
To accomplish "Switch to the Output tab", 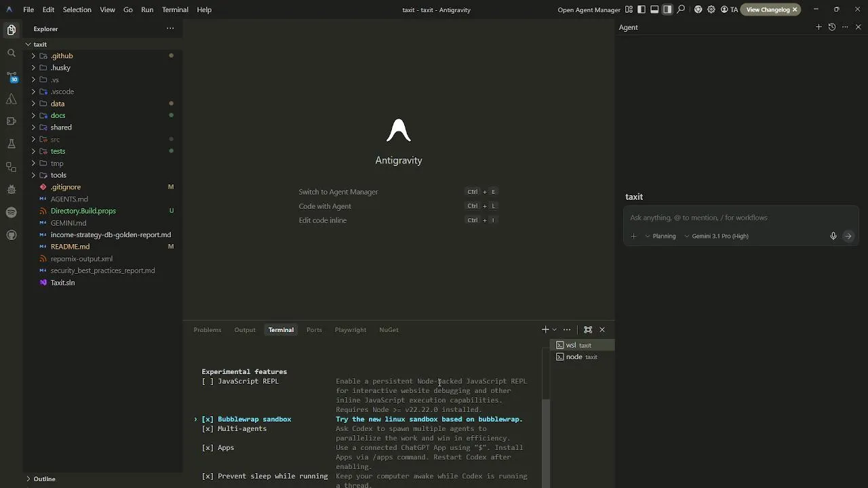I will 245,329.
